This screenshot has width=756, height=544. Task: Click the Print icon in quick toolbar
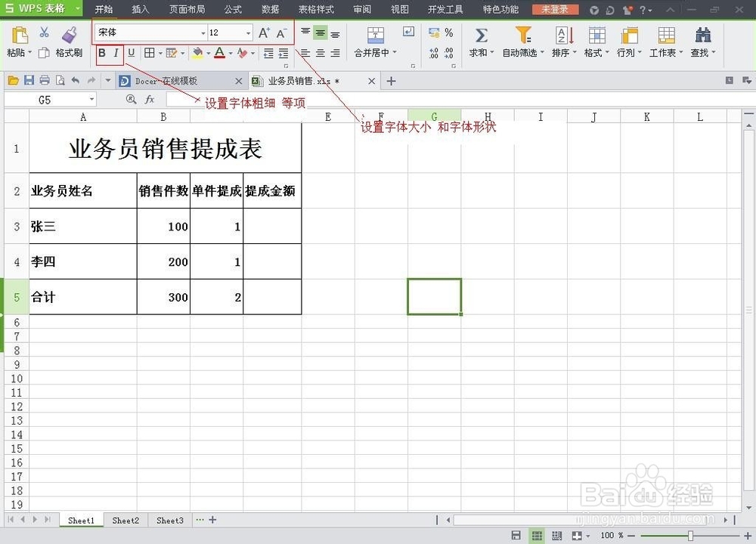coord(45,80)
